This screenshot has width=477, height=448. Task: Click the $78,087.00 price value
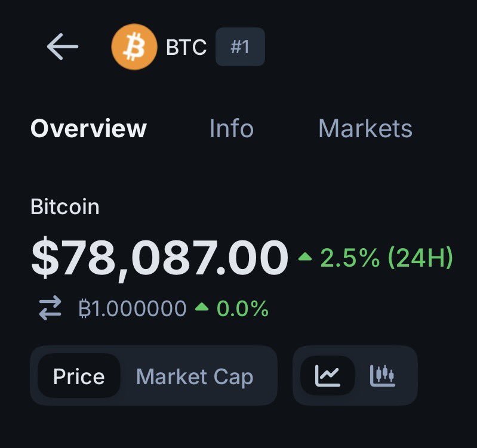click(159, 258)
